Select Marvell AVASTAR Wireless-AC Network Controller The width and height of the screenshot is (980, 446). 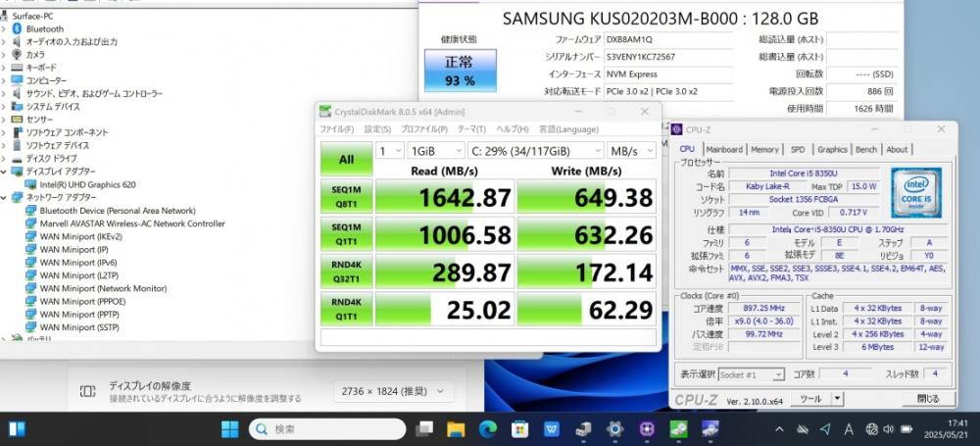pyautogui.click(x=132, y=223)
